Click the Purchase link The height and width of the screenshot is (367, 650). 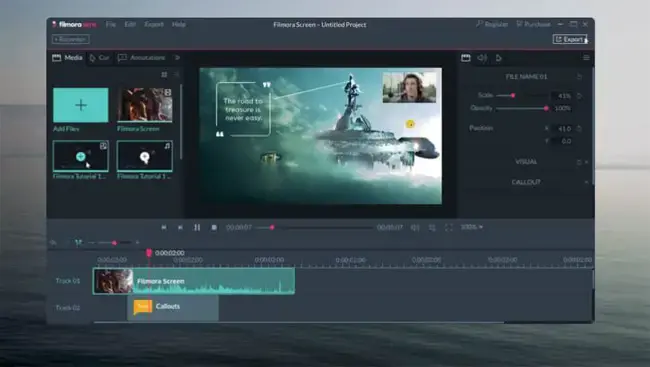coord(534,24)
